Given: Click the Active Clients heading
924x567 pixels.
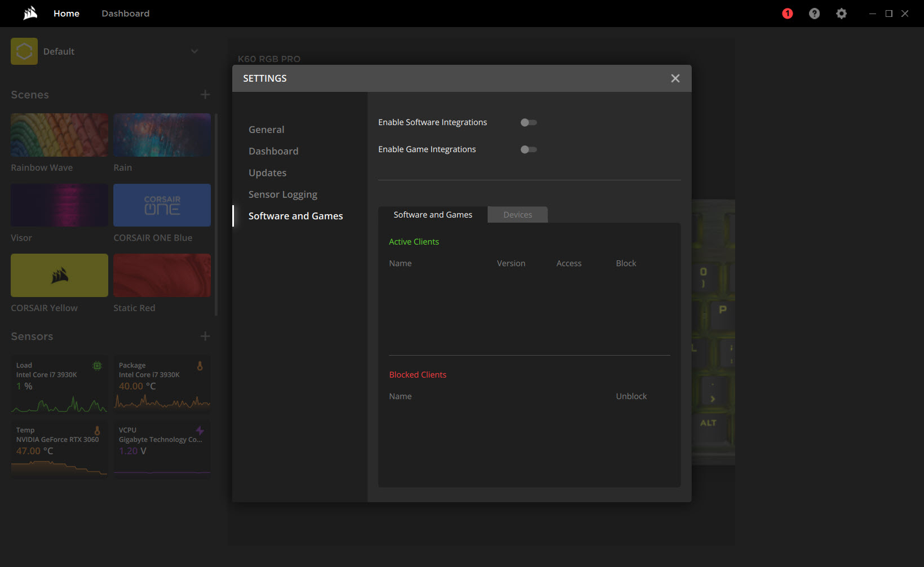Looking at the screenshot, I should pos(414,242).
